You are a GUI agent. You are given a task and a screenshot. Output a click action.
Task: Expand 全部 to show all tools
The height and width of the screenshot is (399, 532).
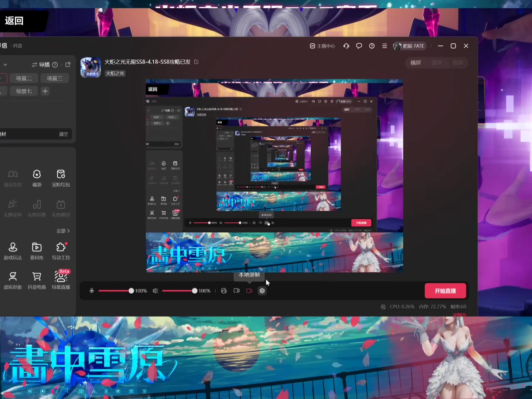click(63, 231)
